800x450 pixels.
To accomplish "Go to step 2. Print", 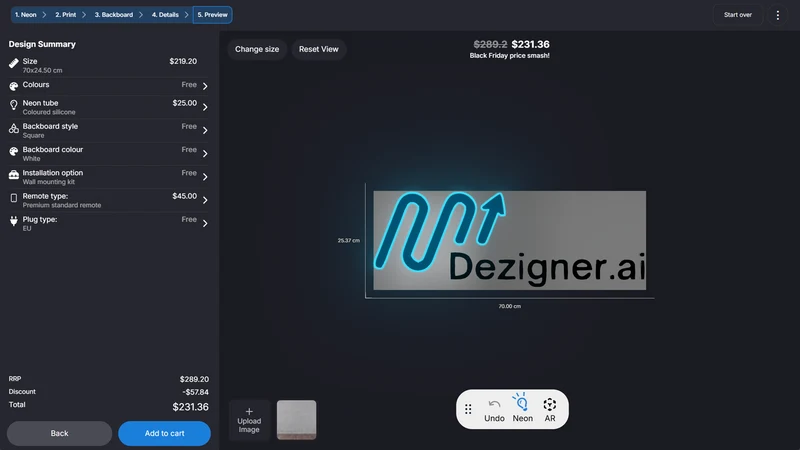I will (65, 15).
